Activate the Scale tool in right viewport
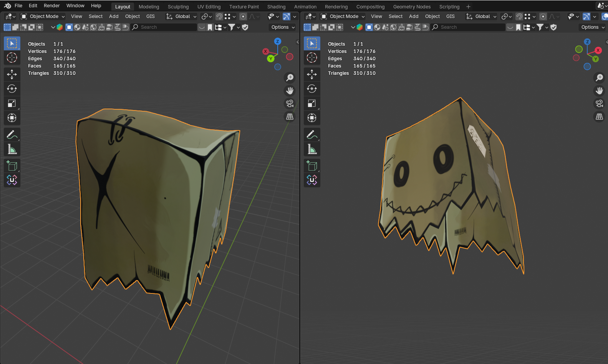This screenshot has height=364, width=608. [312, 103]
